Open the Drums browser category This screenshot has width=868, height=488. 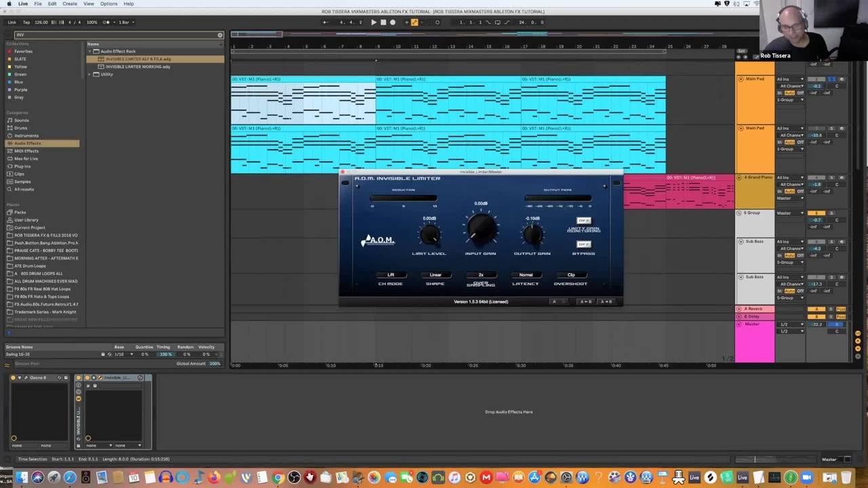click(x=21, y=128)
